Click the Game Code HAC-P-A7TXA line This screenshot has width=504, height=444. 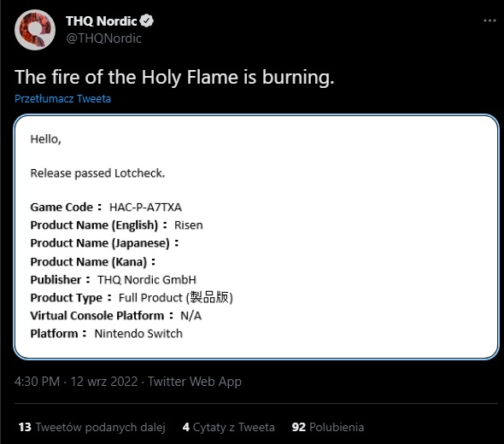click(x=106, y=207)
